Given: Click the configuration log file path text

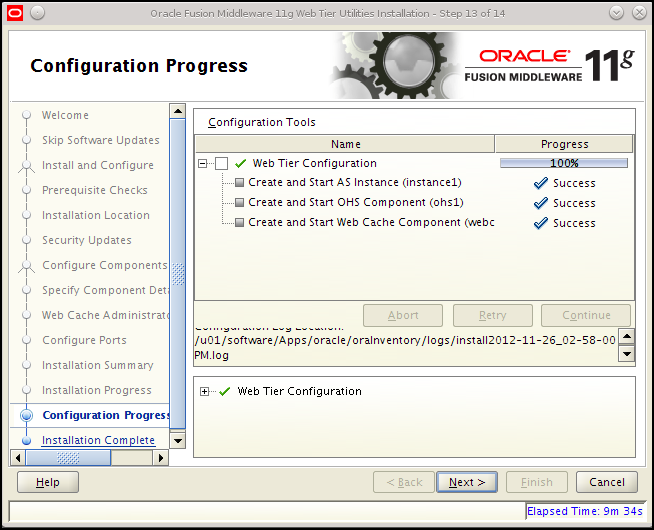Looking at the screenshot, I should point(405,348).
